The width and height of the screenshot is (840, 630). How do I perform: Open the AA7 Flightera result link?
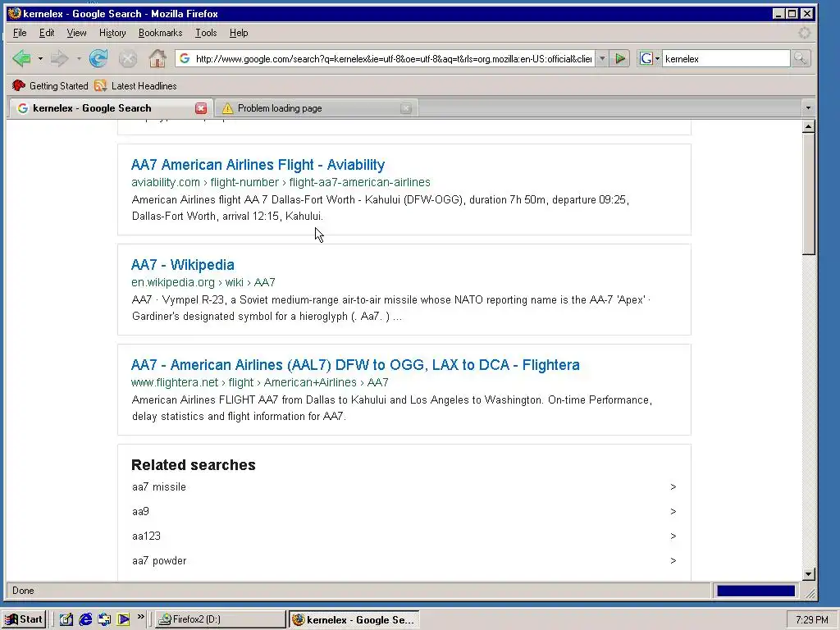[x=355, y=365]
